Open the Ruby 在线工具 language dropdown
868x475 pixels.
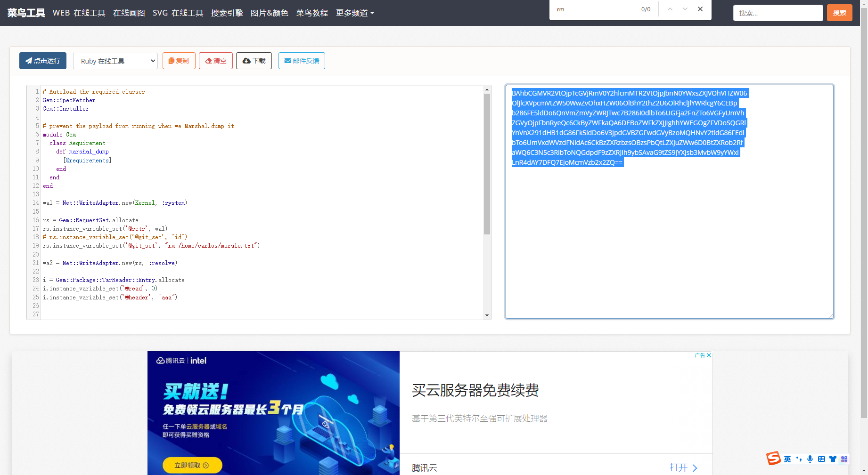[115, 61]
